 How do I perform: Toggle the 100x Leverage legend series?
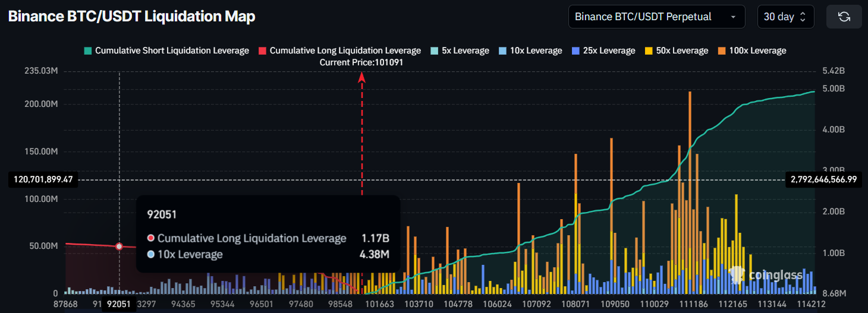752,50
